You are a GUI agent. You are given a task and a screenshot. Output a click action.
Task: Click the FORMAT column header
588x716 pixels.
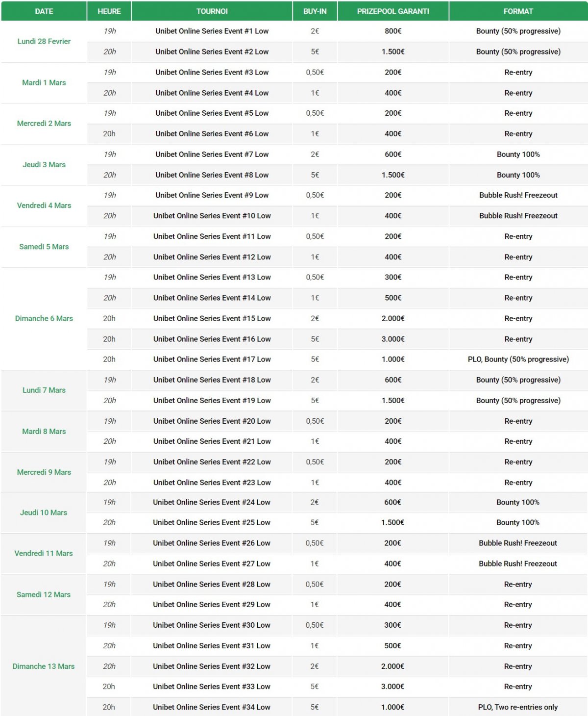[x=518, y=11]
